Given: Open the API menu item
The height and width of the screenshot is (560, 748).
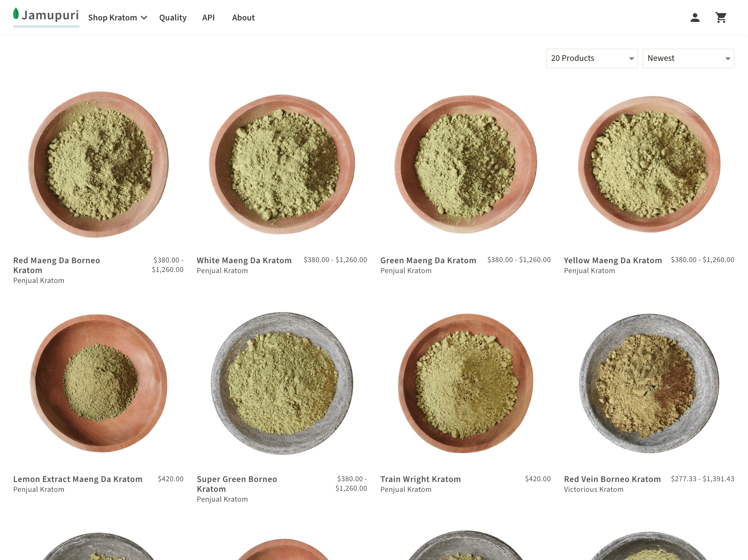Looking at the screenshot, I should pyautogui.click(x=208, y=17).
